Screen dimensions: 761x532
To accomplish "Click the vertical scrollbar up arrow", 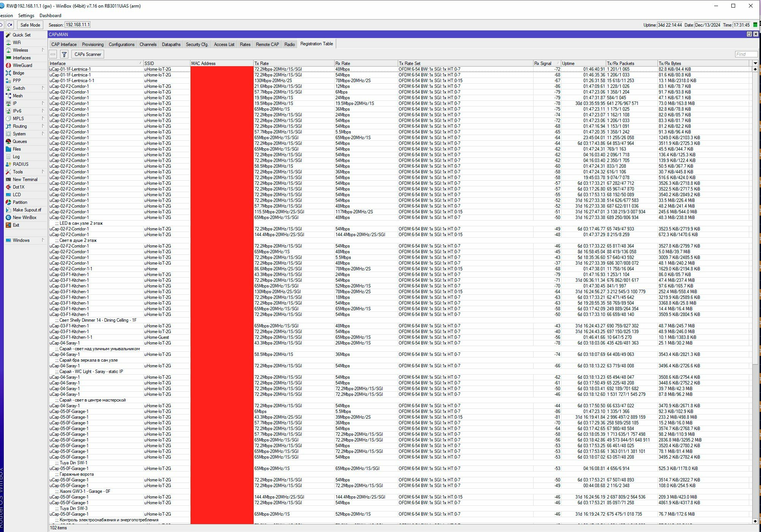I will click(755, 69).
